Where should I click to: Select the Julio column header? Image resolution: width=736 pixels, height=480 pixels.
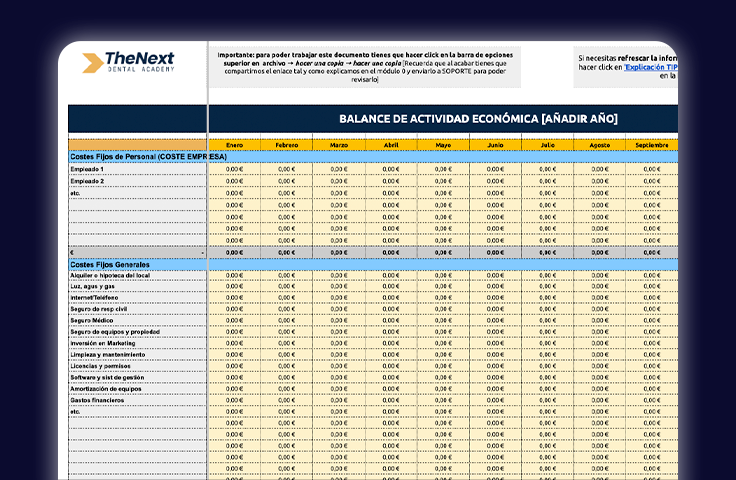tap(547, 145)
